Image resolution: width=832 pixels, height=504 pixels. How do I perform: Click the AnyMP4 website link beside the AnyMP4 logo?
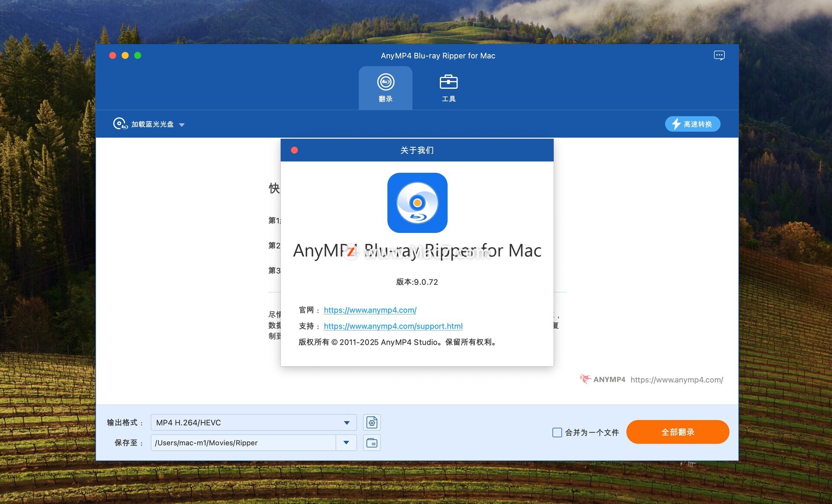(676, 380)
